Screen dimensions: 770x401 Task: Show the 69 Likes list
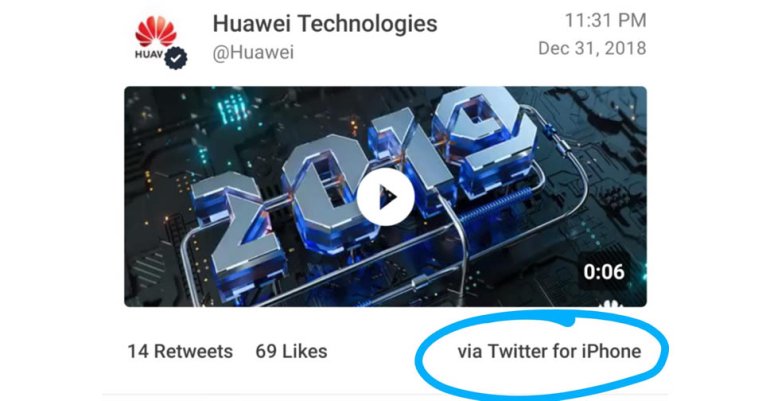[291, 351]
